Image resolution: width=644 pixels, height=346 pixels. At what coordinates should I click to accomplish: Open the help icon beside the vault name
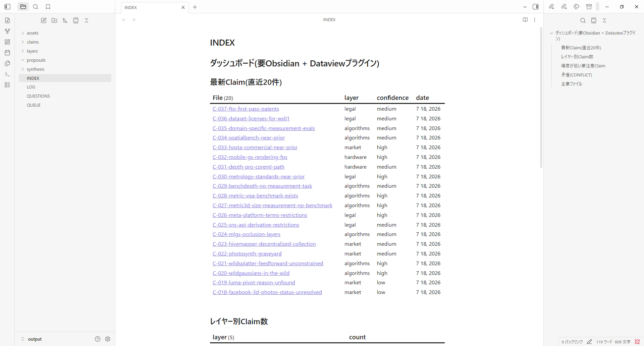(x=98, y=339)
